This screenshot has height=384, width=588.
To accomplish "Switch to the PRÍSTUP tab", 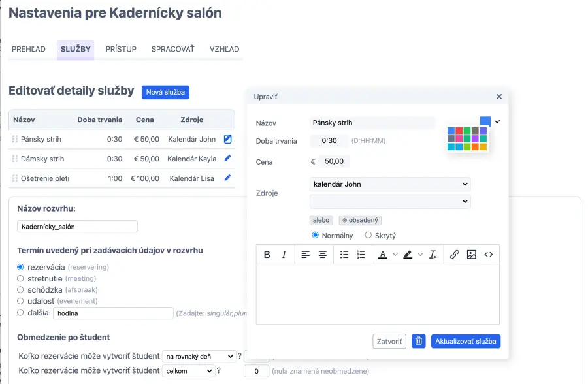I will (x=121, y=49).
